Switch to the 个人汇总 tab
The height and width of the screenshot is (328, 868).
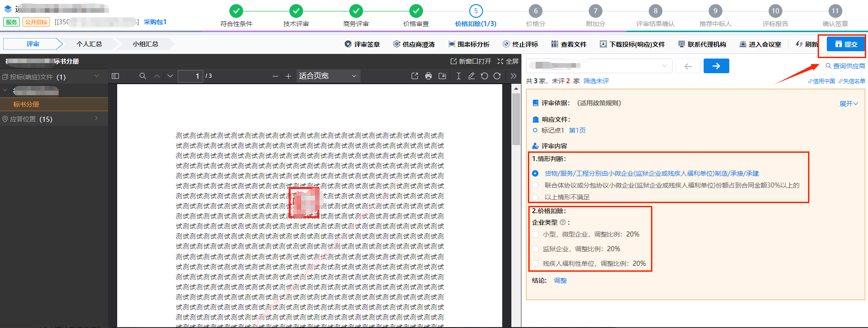89,44
